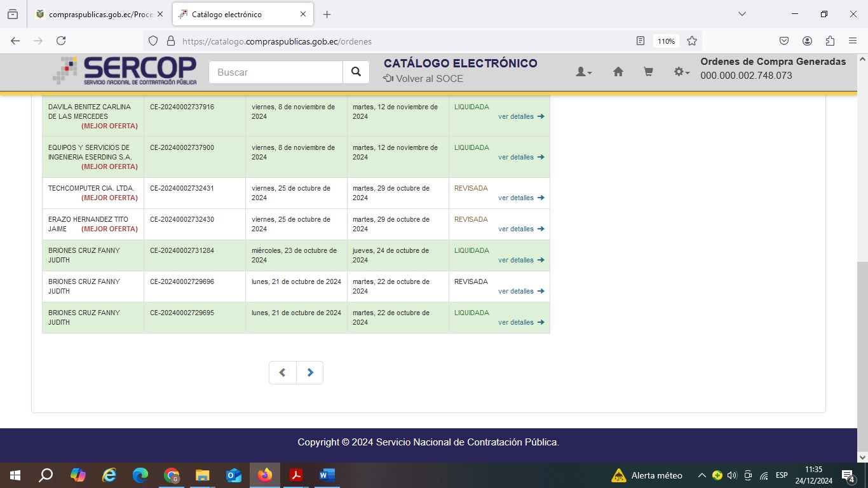Expand the user account dropdown
The height and width of the screenshot is (488, 868).
point(583,72)
